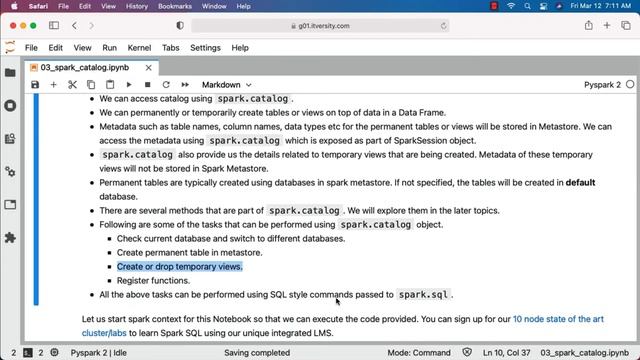Click the highlighted Create or drop temporary views text
This screenshot has width=640, height=360.
(180, 267)
